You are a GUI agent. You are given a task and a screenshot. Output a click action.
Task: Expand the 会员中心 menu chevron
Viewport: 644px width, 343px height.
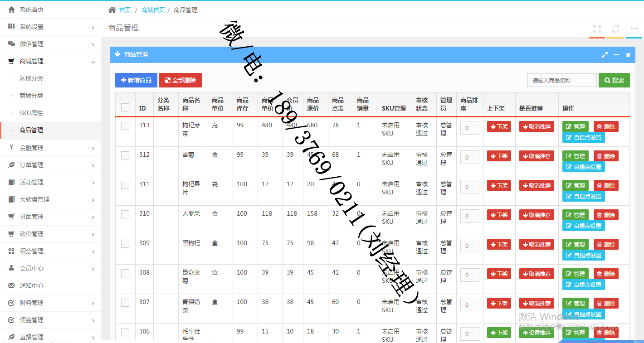[93, 269]
